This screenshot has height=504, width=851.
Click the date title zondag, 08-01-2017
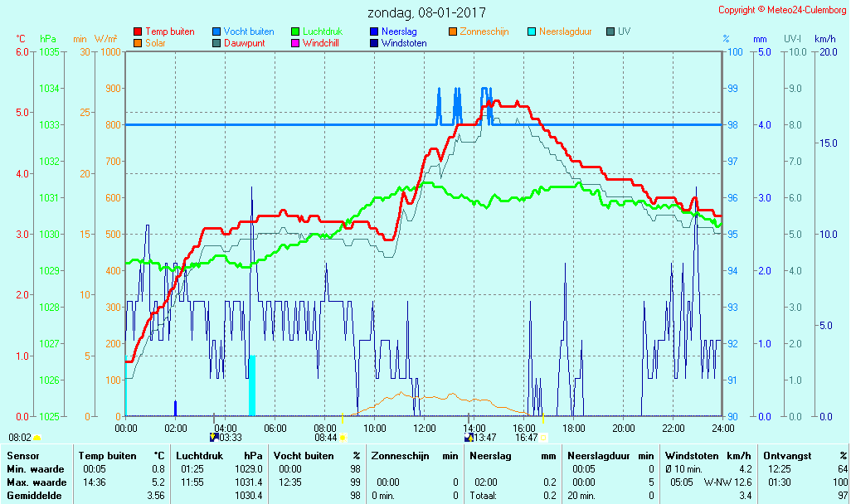pos(426,13)
